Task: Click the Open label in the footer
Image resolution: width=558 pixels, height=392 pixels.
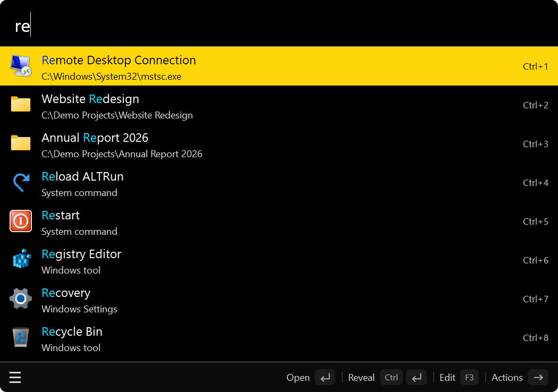Action: (298, 378)
